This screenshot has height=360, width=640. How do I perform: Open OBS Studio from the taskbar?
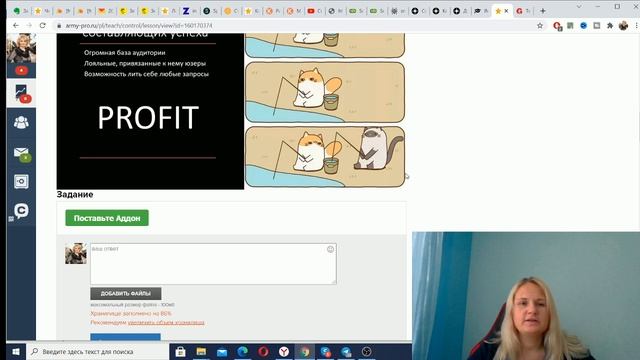click(x=367, y=351)
